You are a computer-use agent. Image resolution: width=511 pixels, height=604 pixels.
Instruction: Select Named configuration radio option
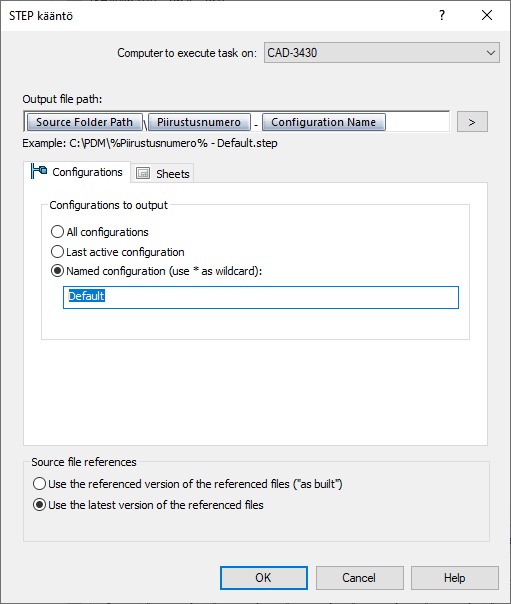(x=156, y=271)
